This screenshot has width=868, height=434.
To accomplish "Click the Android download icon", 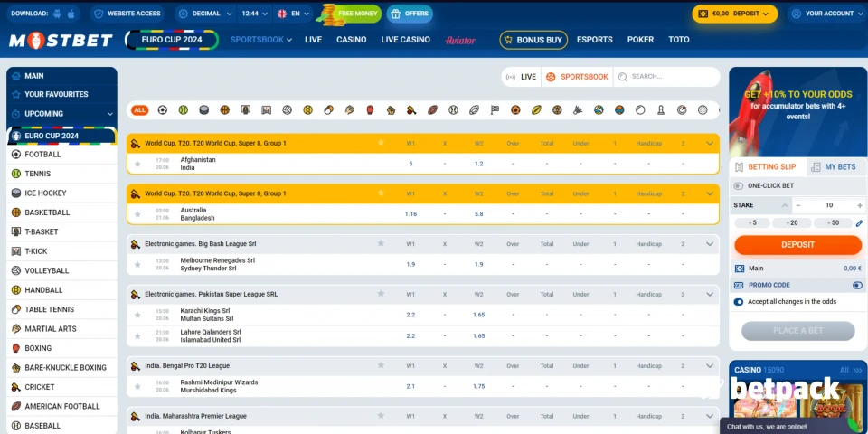I will click(59, 14).
